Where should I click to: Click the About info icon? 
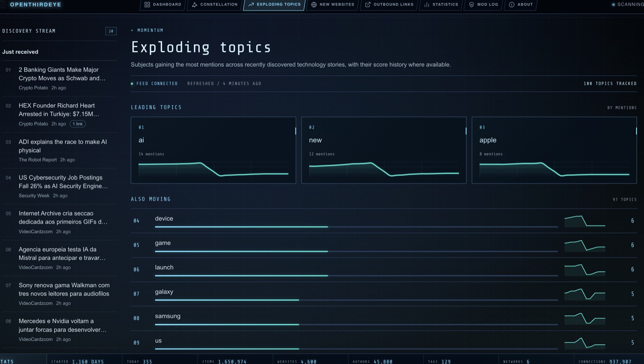coord(512,4)
